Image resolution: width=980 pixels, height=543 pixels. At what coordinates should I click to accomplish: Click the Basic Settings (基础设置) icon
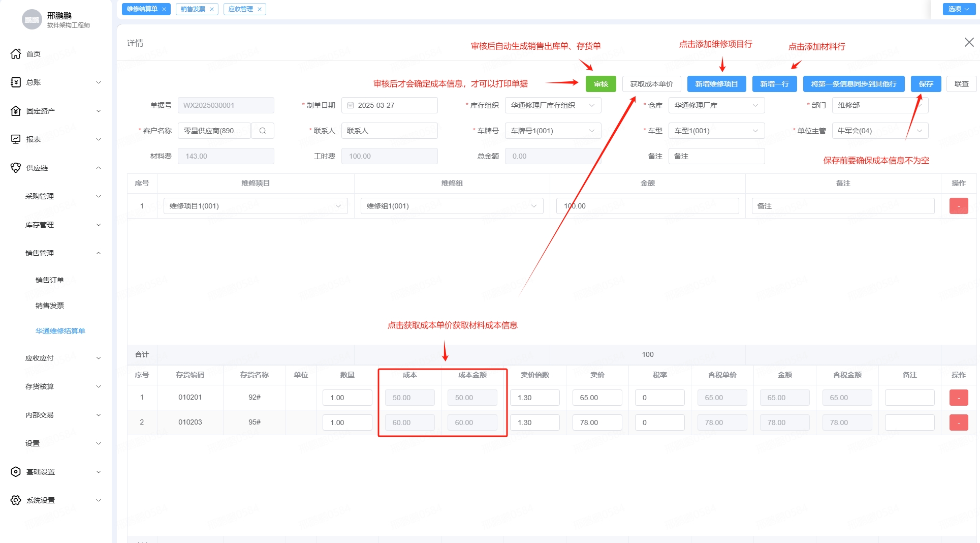[16, 472]
